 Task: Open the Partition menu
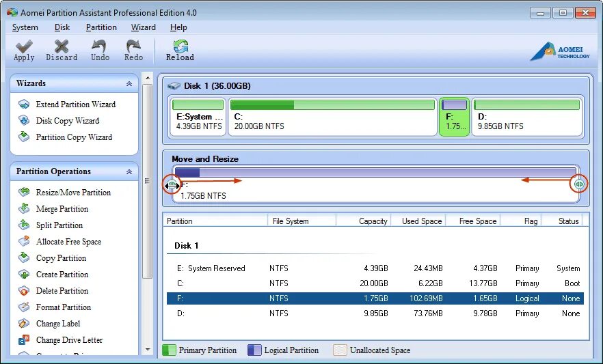101,27
